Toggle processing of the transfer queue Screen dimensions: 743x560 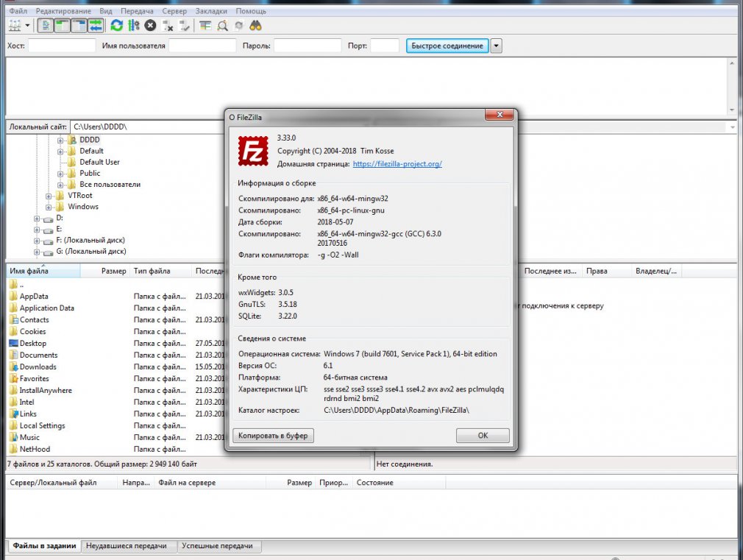point(134,26)
